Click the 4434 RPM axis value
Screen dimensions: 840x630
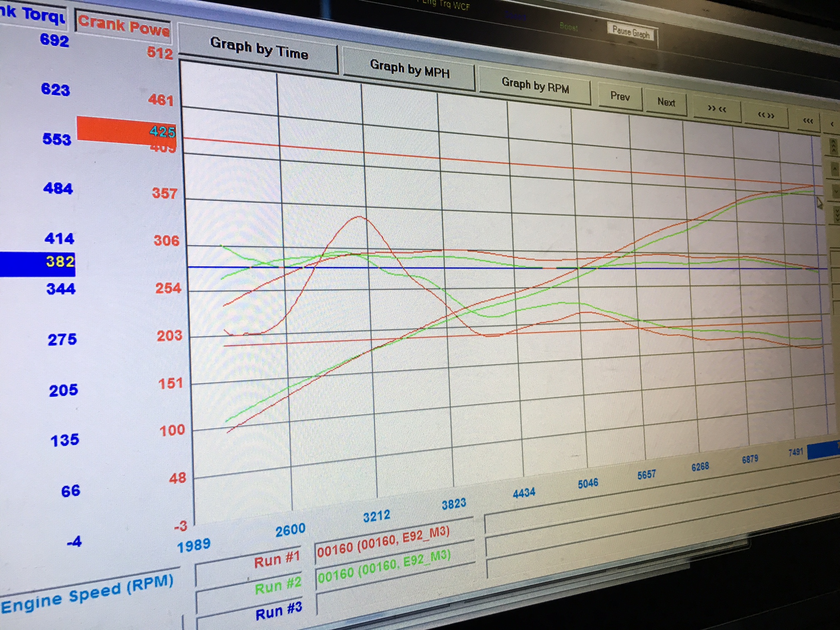point(524,493)
